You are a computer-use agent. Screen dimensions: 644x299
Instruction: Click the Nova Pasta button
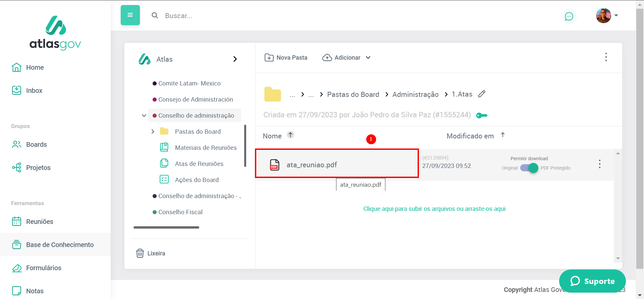click(286, 58)
